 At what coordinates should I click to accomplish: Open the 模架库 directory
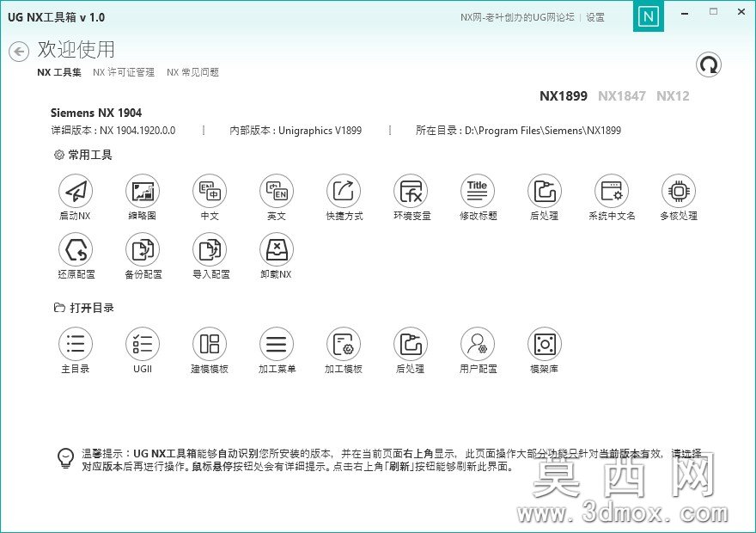tap(545, 344)
